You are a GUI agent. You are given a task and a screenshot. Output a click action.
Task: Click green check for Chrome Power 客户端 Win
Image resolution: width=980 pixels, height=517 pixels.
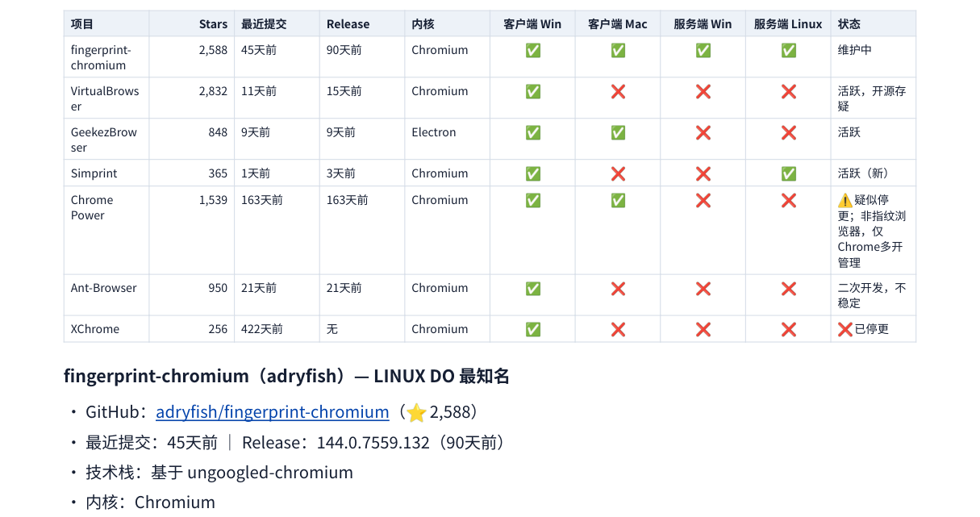coord(533,201)
